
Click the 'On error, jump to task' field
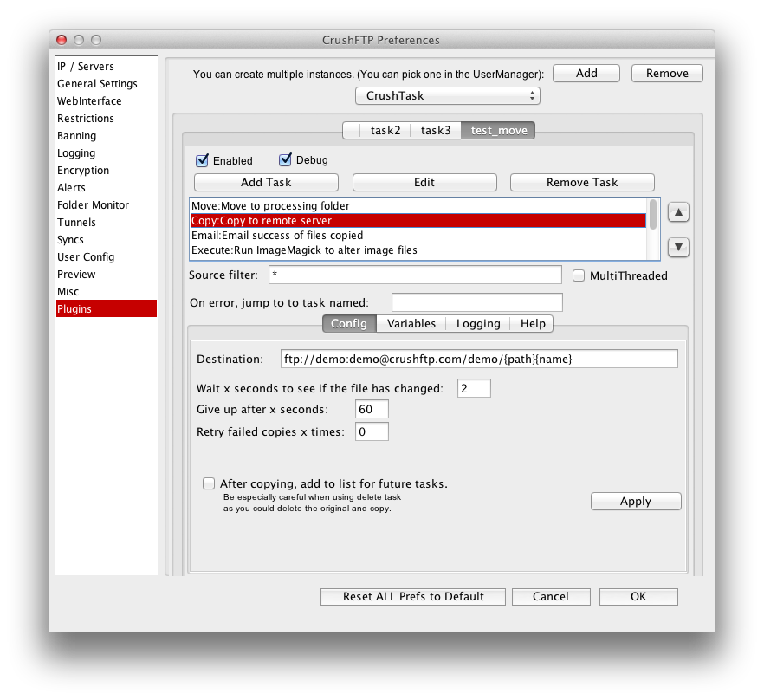[x=477, y=302]
